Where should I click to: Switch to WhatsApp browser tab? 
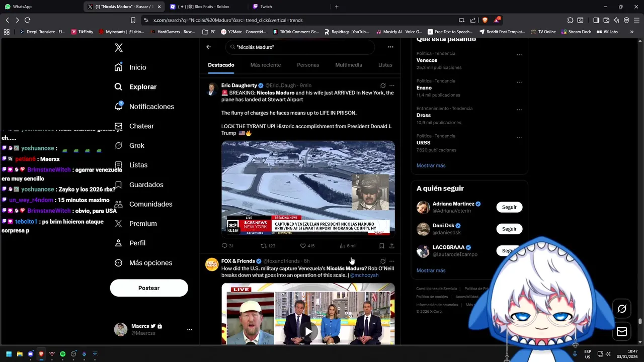click(x=40, y=7)
